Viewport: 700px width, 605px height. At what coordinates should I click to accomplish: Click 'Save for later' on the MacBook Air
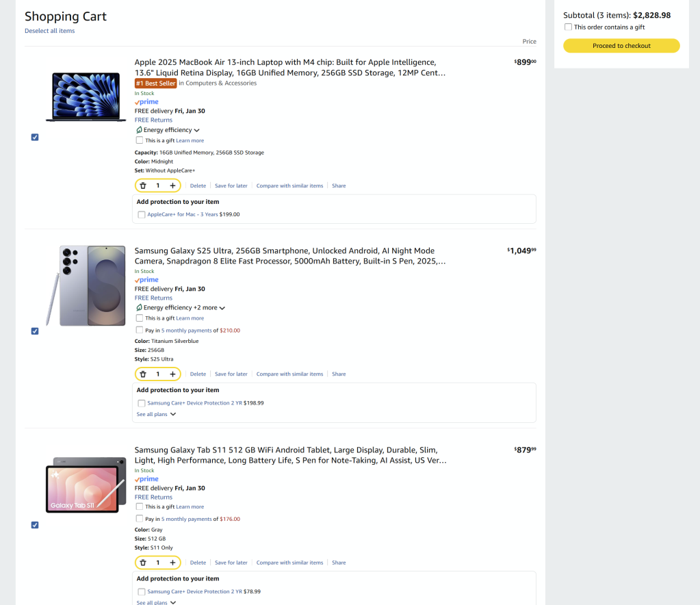tap(231, 185)
